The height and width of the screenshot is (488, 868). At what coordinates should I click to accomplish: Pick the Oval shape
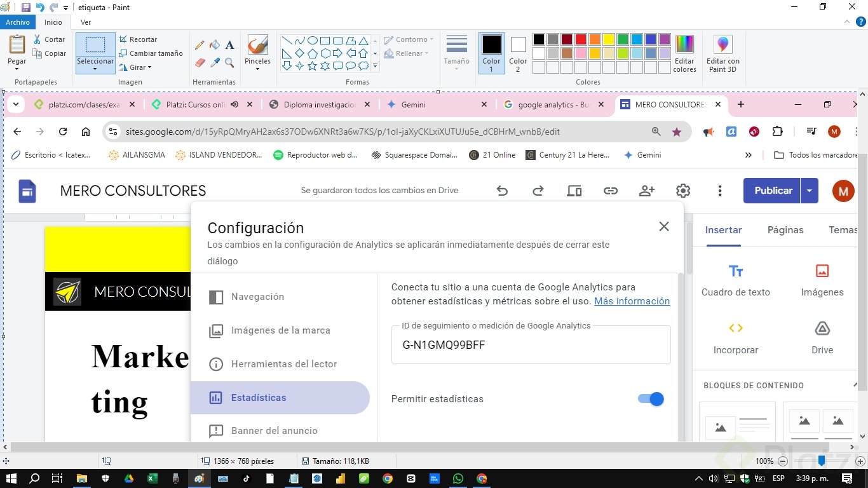pos(313,41)
